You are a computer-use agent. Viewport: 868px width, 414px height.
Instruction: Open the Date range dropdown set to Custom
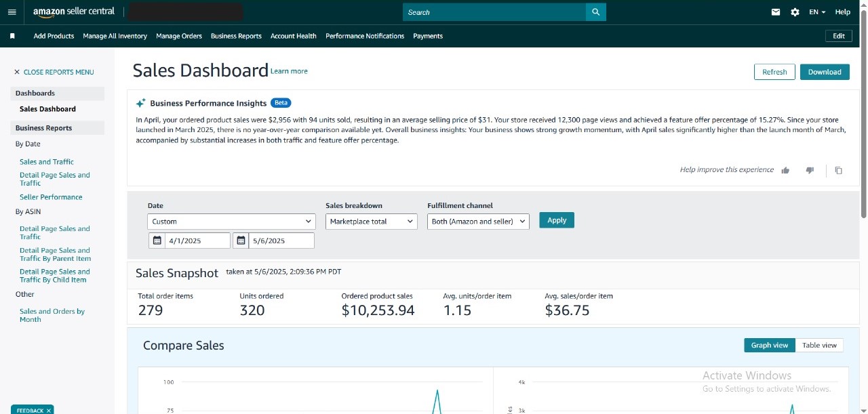click(x=231, y=222)
